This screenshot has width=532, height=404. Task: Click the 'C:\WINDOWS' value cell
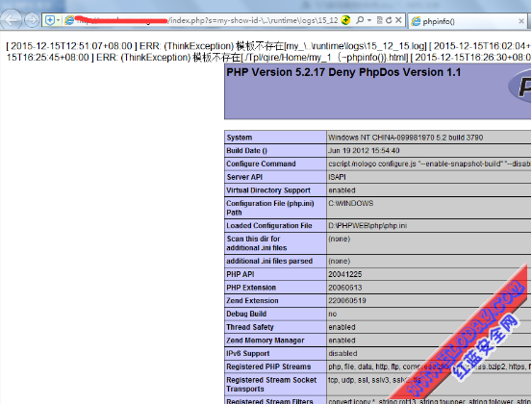point(351,203)
